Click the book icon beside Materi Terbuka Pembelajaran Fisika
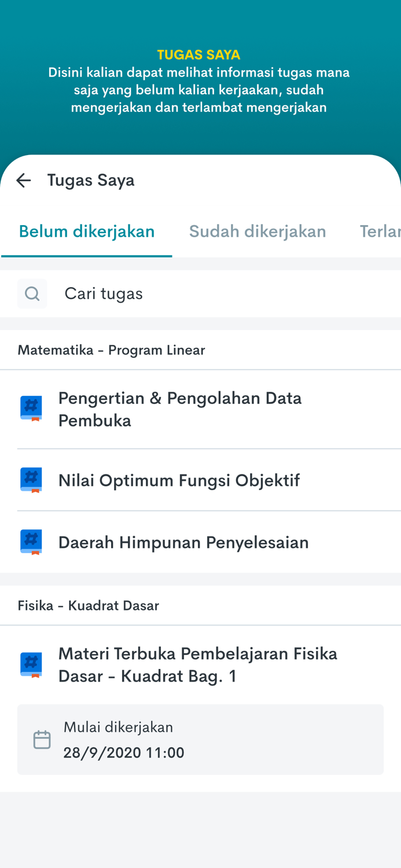 pyautogui.click(x=32, y=664)
